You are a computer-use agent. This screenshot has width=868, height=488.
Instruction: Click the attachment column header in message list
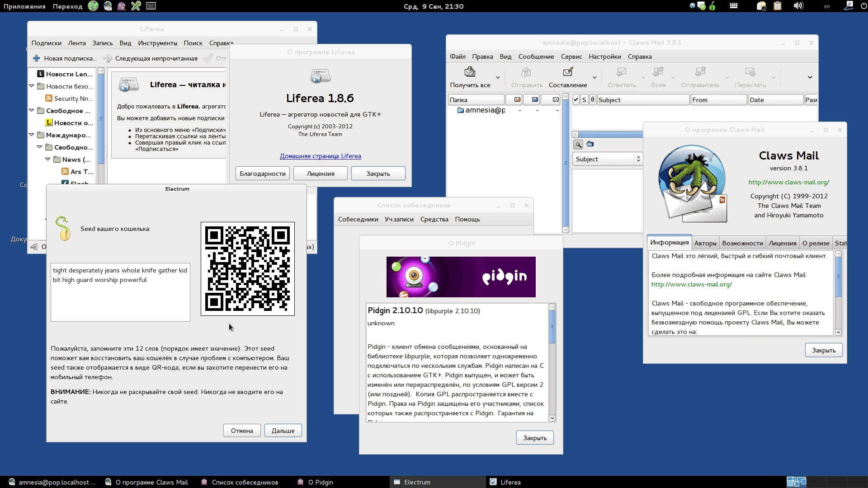coord(593,100)
